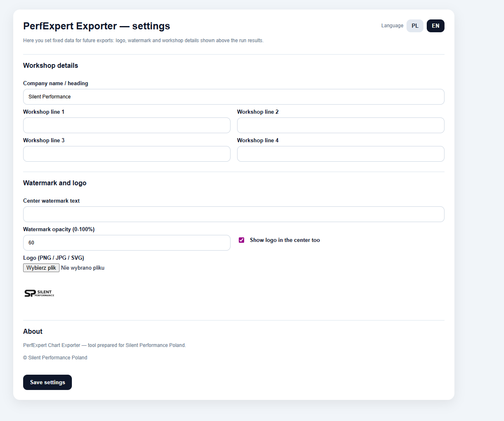This screenshot has width=504, height=421.
Task: Click into Workshop line 4 field
Action: pyautogui.click(x=340, y=154)
